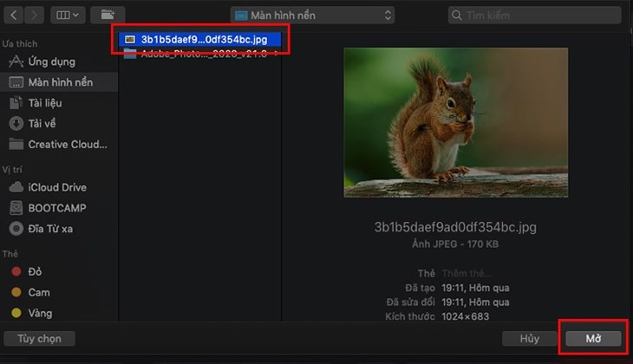Create a new folder with the folder icon
Image resolution: width=633 pixels, height=364 pixels.
coord(108,16)
